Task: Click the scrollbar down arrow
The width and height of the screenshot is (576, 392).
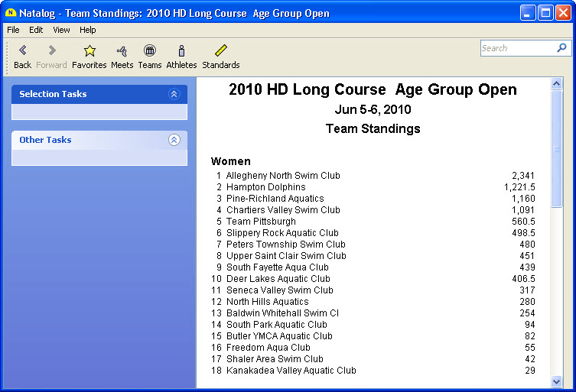Action: (x=556, y=381)
